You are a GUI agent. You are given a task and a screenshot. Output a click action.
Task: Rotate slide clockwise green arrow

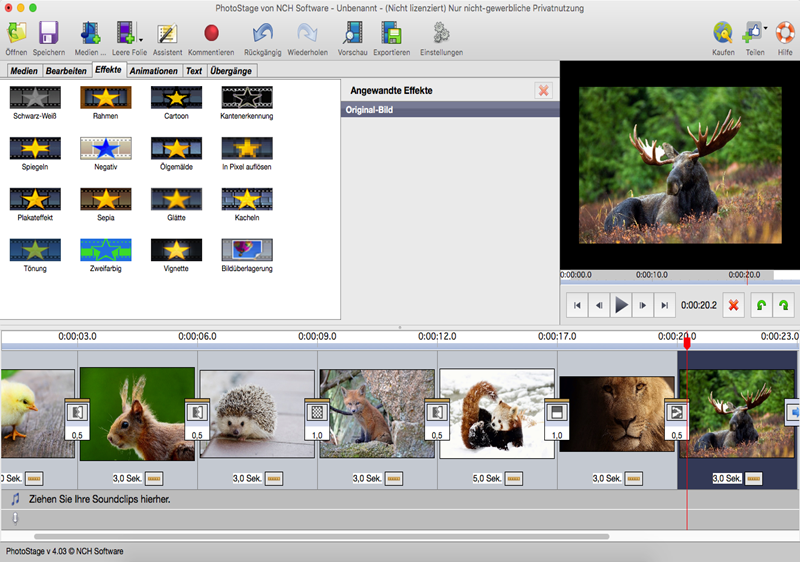(x=784, y=305)
